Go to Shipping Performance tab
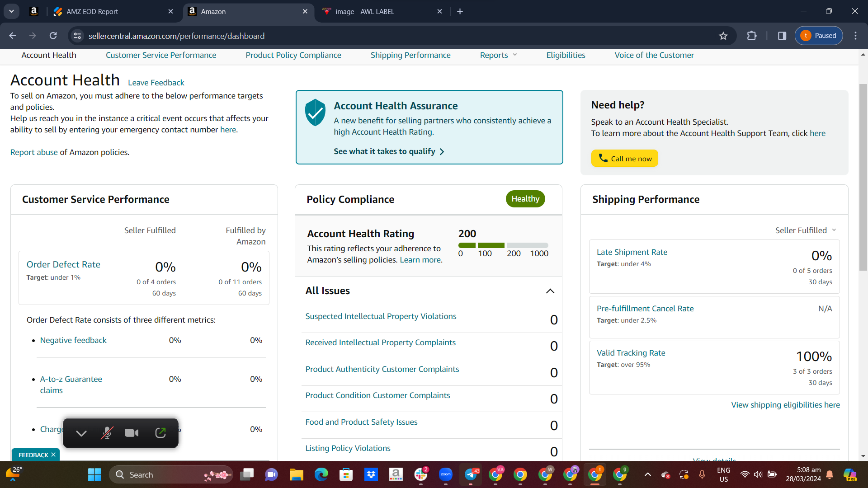868x488 pixels. point(410,55)
